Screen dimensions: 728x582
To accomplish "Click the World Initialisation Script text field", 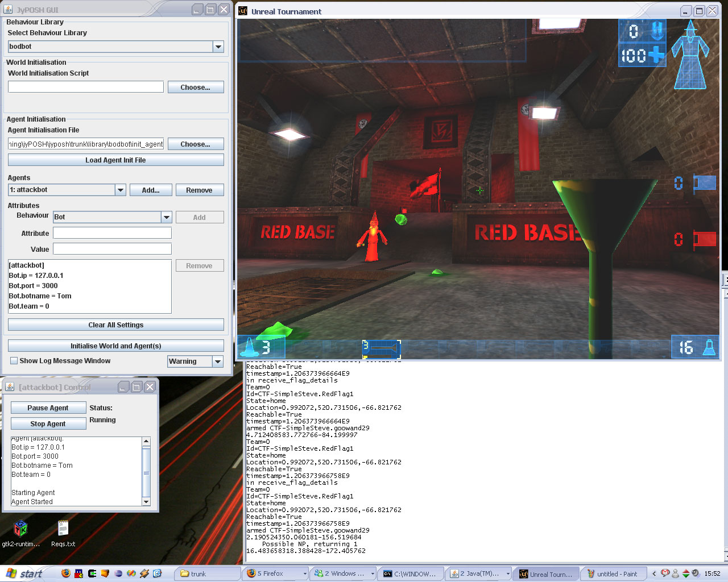I will (x=86, y=87).
